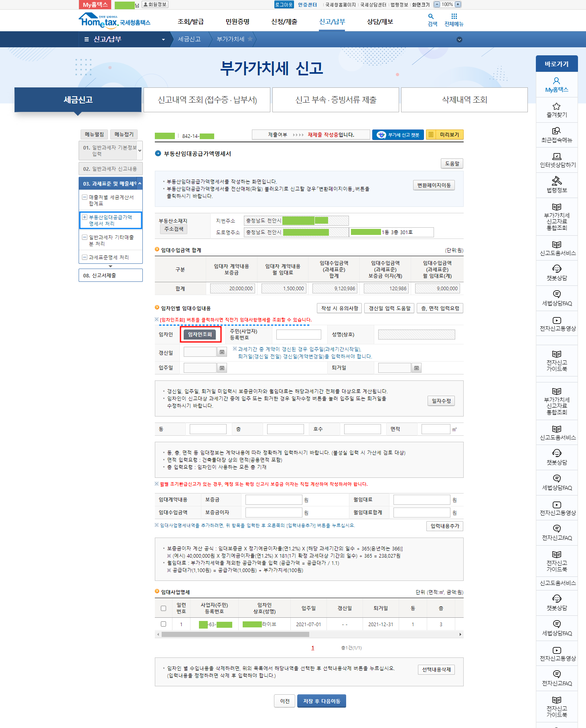Open the calendar picker for 입주일
The height and width of the screenshot is (728, 586).
click(x=222, y=368)
